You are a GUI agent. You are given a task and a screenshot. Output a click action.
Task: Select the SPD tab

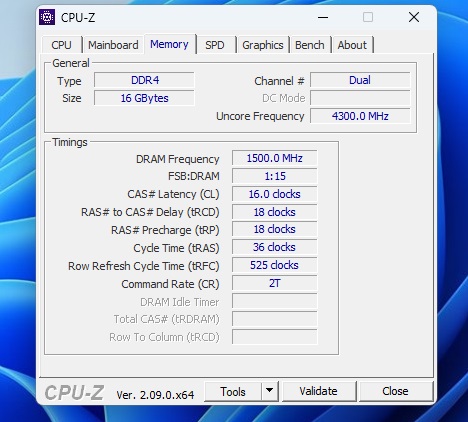pyautogui.click(x=215, y=45)
